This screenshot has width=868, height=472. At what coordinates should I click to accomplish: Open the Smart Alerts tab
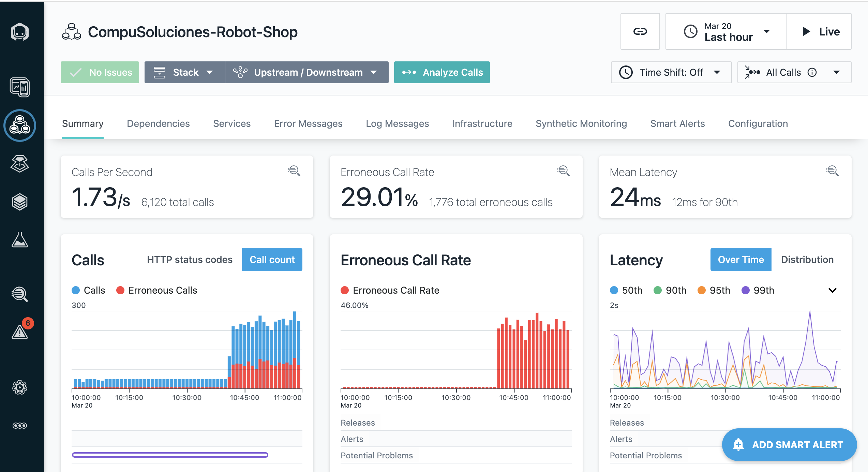(677, 123)
